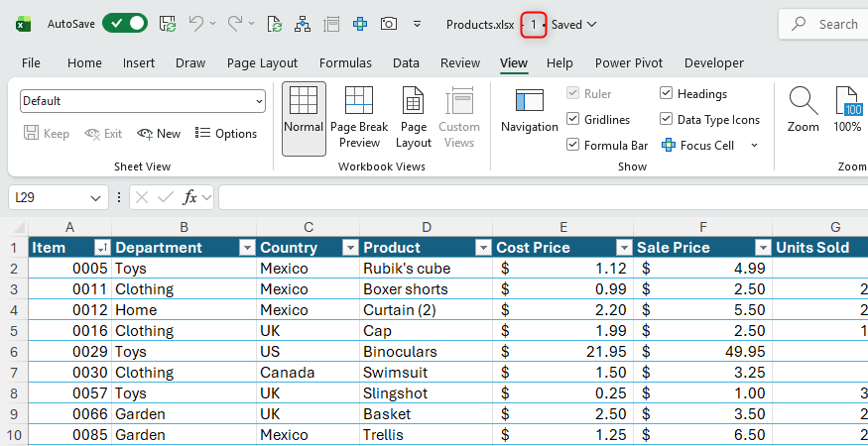Switch to the Insert tab
Image resolution: width=868 pixels, height=446 pixels.
pyautogui.click(x=139, y=63)
